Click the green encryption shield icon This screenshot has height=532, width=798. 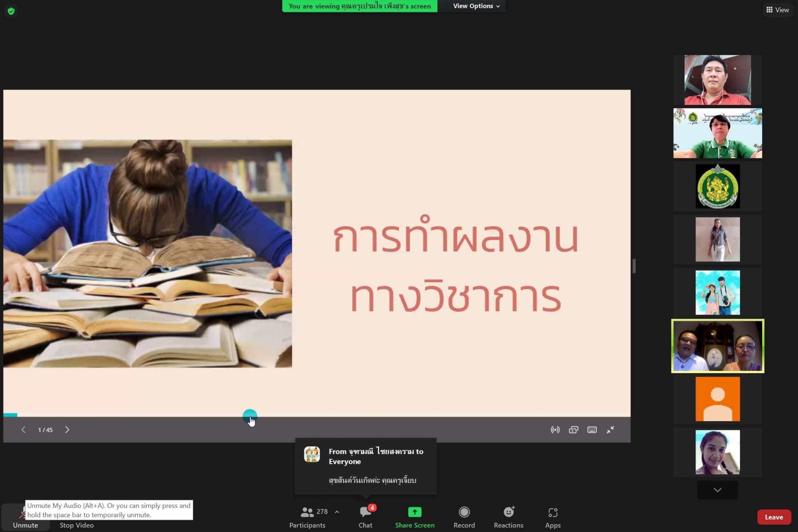[x=11, y=11]
